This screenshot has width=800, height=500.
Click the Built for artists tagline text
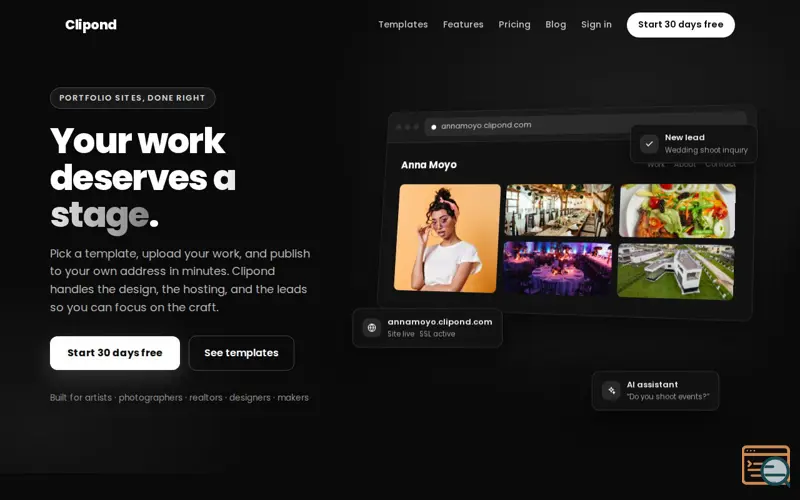tap(179, 397)
